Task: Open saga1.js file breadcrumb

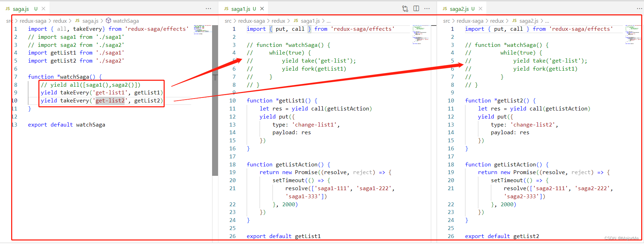Action: 310,21
